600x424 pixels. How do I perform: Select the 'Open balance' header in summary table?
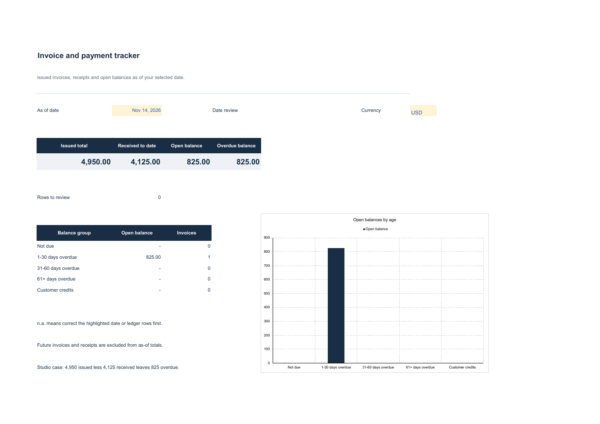(186, 146)
